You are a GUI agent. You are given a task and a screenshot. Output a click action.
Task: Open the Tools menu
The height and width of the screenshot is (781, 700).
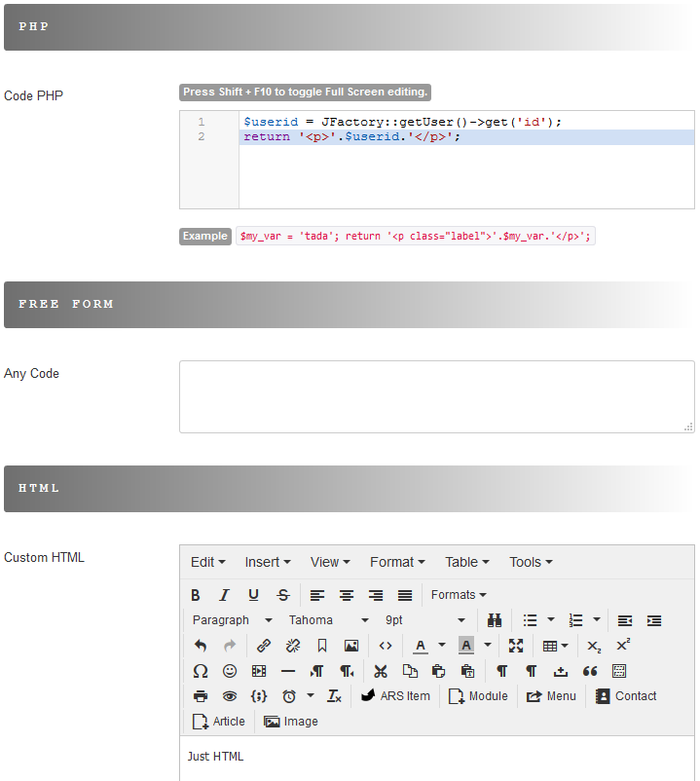point(531,562)
